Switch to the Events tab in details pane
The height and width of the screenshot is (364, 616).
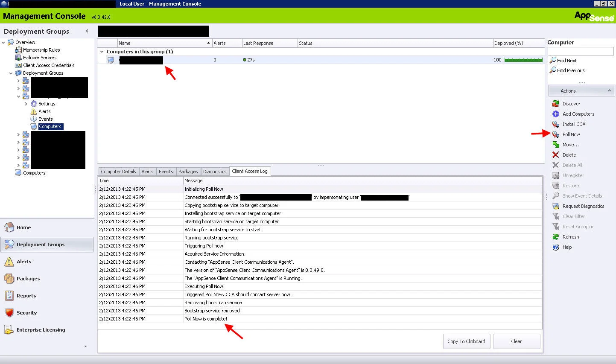click(166, 172)
